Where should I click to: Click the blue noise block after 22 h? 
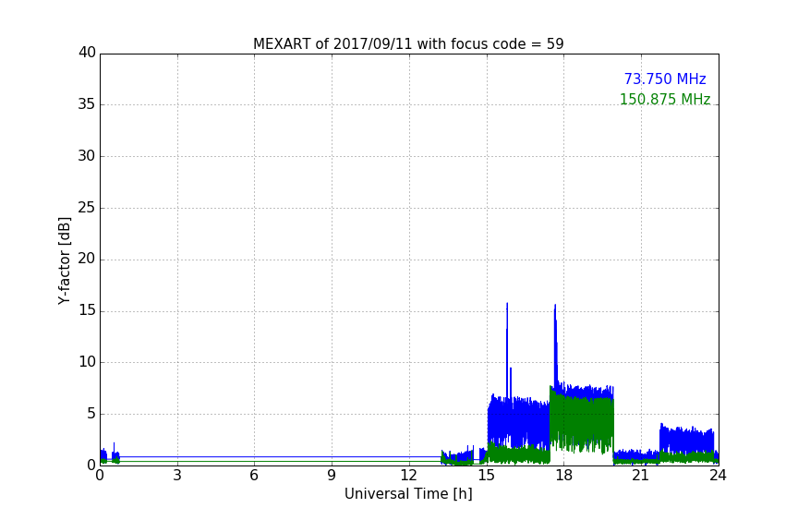686,440
